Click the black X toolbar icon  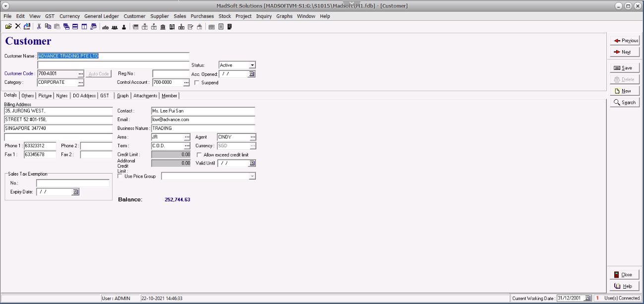click(18, 26)
